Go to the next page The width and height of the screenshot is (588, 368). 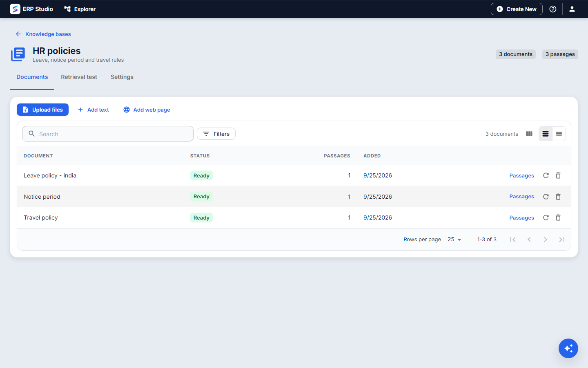click(x=546, y=240)
